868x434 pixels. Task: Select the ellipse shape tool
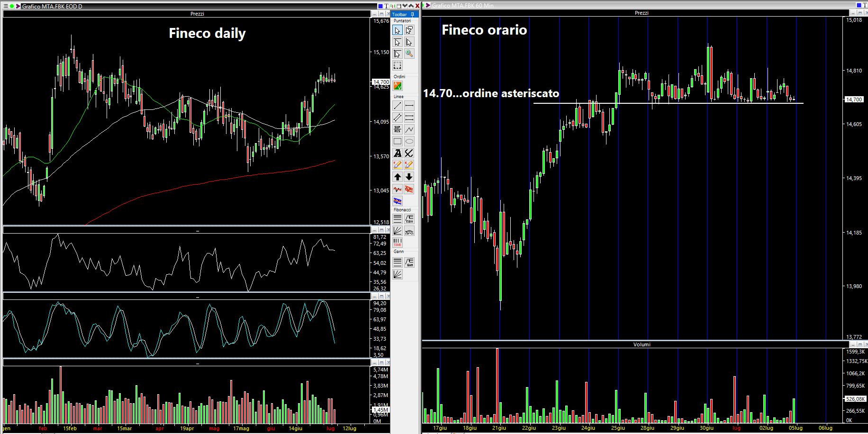point(409,141)
